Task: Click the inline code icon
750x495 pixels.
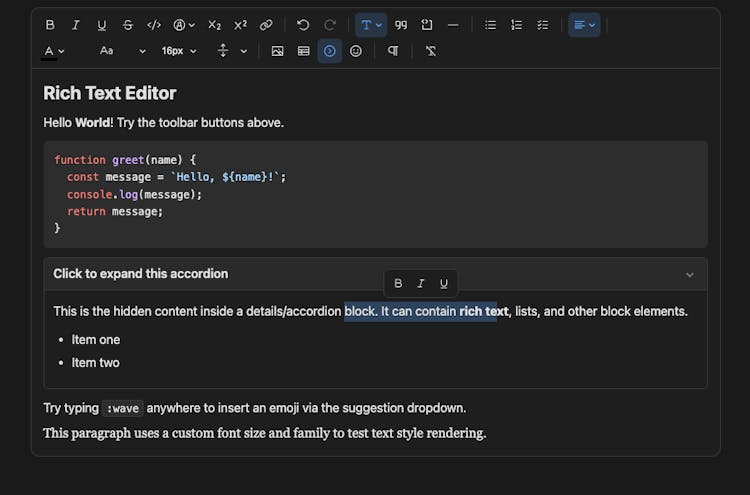Action: pos(154,25)
